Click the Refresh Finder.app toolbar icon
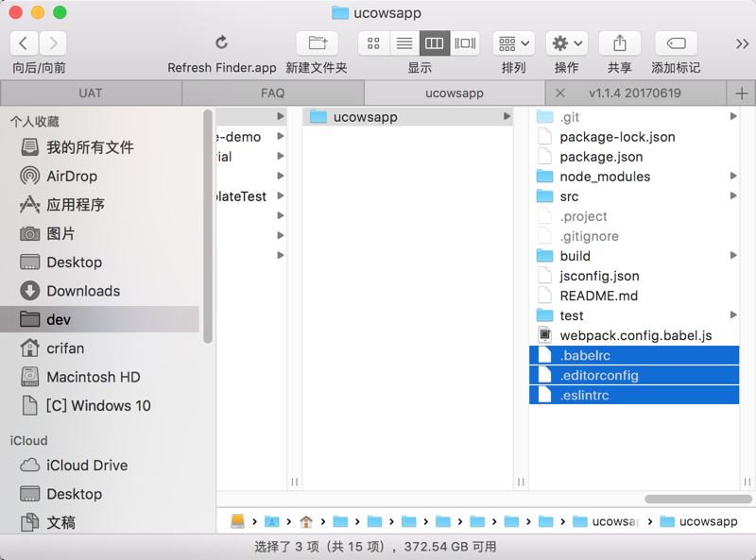756x560 pixels. click(222, 42)
